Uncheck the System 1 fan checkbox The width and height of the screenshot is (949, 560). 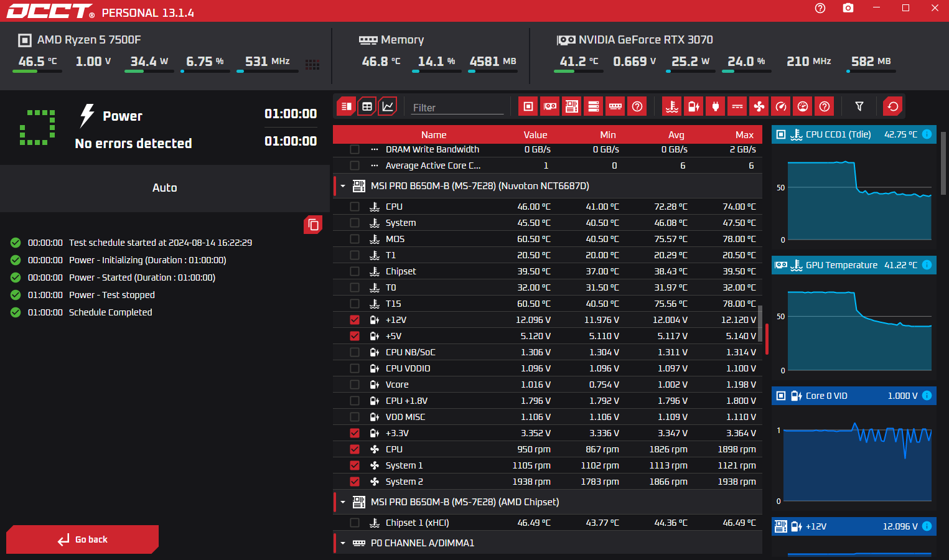(355, 465)
